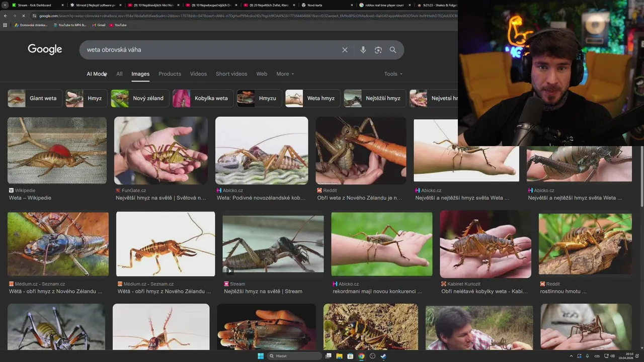The height and width of the screenshot is (362, 644).
Task: Close the Stream - Kick Dashboard tab
Action: pyautogui.click(x=62, y=5)
